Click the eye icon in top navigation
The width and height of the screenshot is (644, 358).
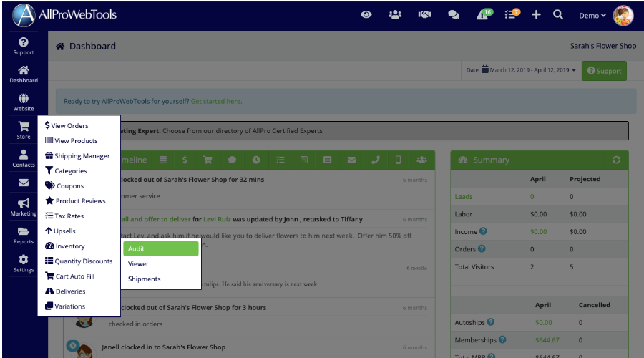pos(366,15)
